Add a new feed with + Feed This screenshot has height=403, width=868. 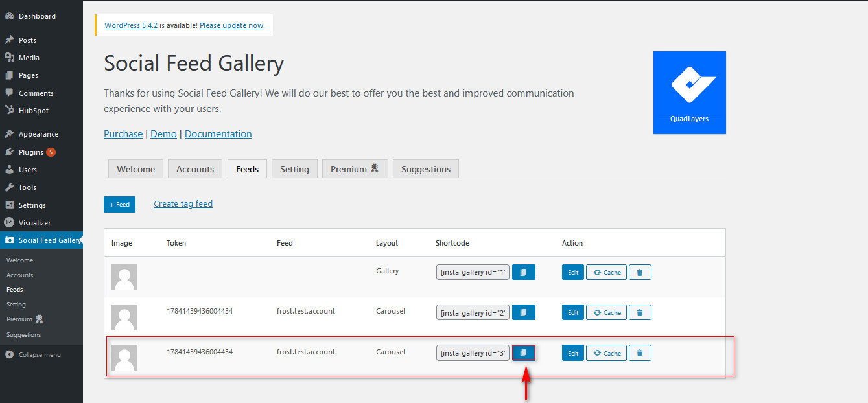click(x=119, y=204)
